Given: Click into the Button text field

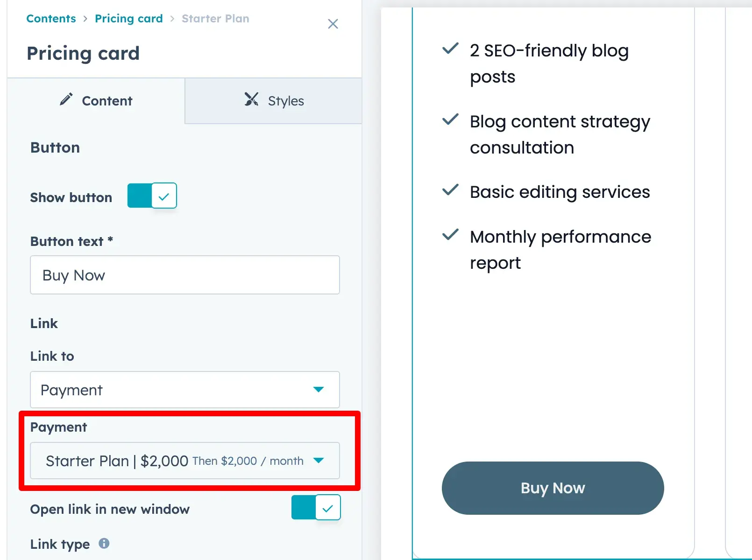Looking at the screenshot, I should [184, 275].
